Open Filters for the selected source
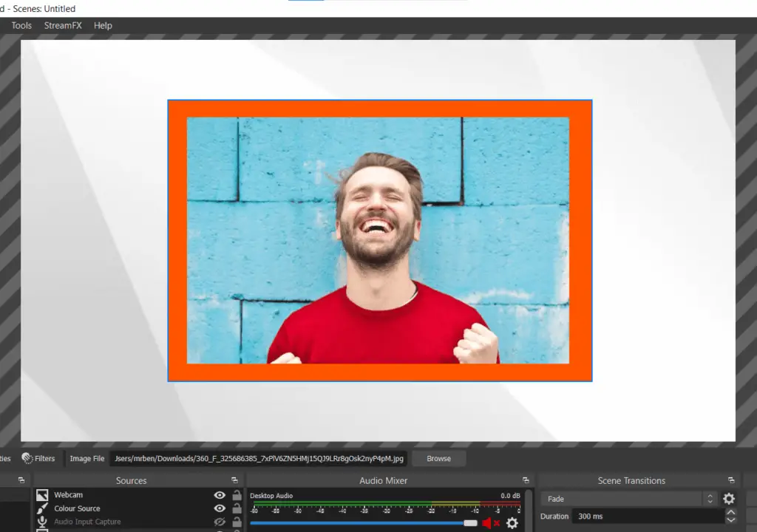The image size is (757, 532). (38, 458)
